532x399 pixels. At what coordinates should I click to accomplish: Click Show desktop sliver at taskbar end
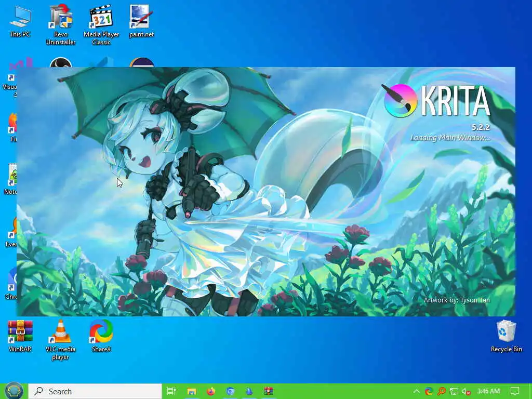click(530, 391)
